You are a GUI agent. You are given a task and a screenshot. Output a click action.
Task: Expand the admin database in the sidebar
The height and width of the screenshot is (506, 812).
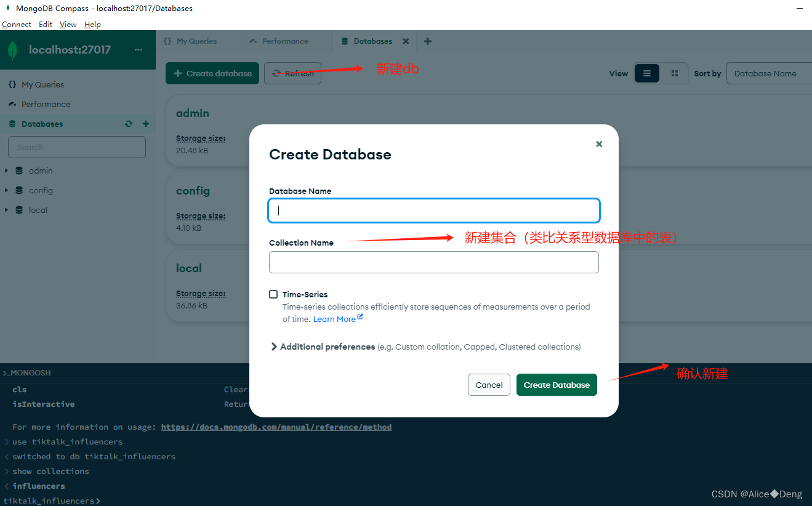pos(6,171)
